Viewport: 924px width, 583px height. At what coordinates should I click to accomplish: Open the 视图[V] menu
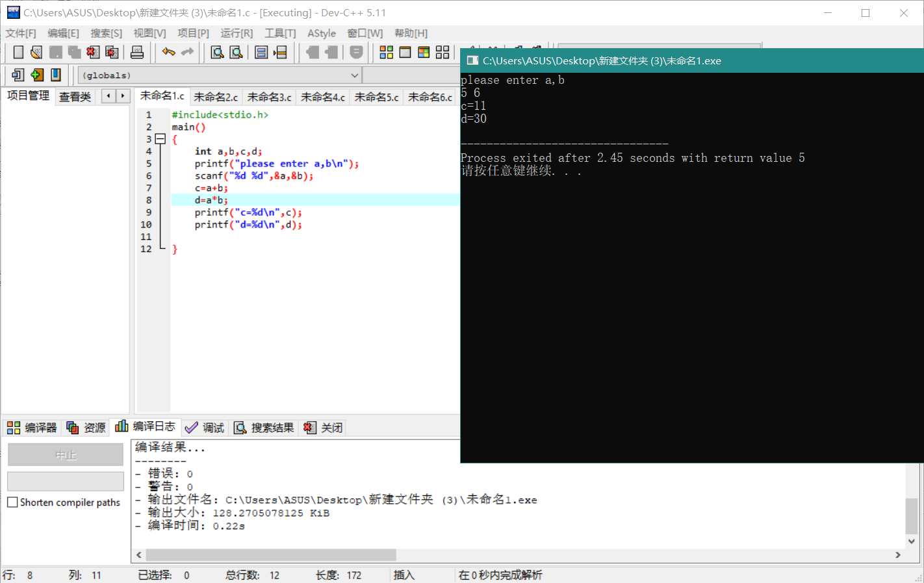click(x=149, y=33)
